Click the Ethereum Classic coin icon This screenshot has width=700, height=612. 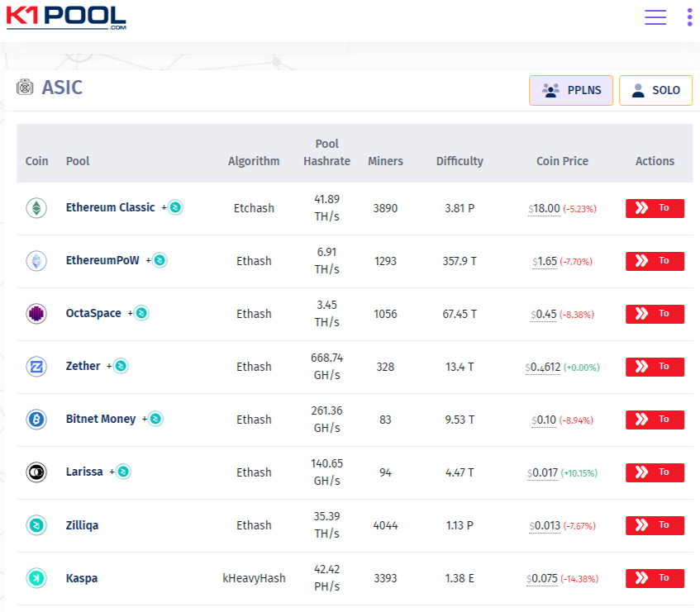(x=36, y=208)
